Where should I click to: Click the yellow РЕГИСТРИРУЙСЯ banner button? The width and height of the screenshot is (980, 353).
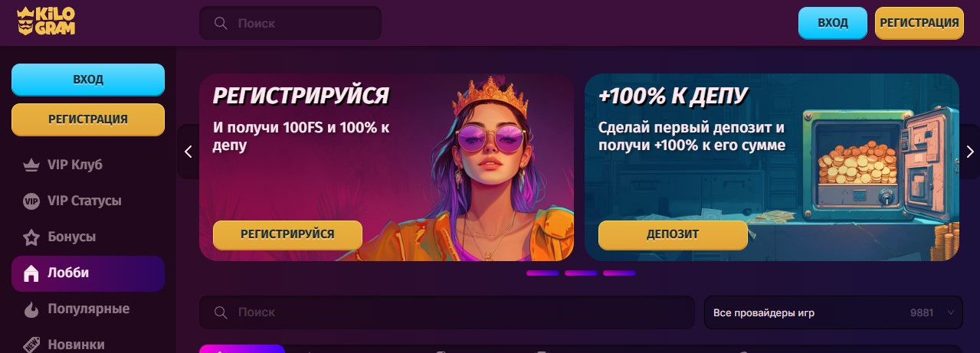(x=287, y=234)
